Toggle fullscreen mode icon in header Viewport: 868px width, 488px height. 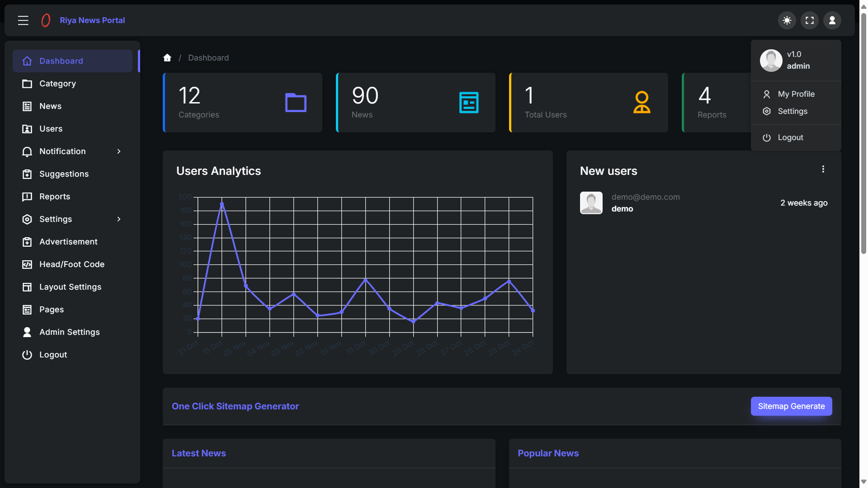coord(810,20)
